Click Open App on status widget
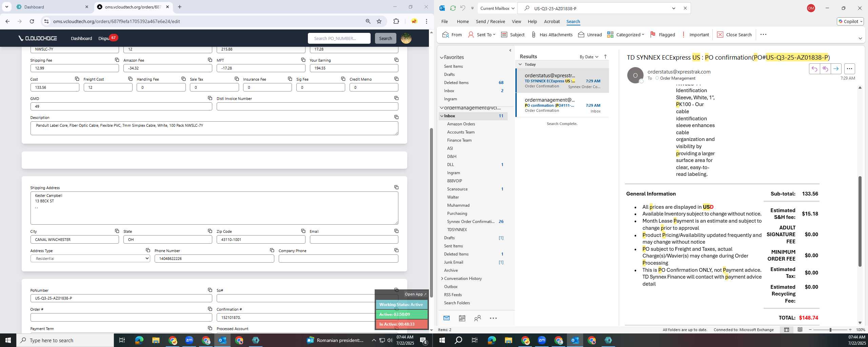Screen dimensions: 868x347 [415, 294]
